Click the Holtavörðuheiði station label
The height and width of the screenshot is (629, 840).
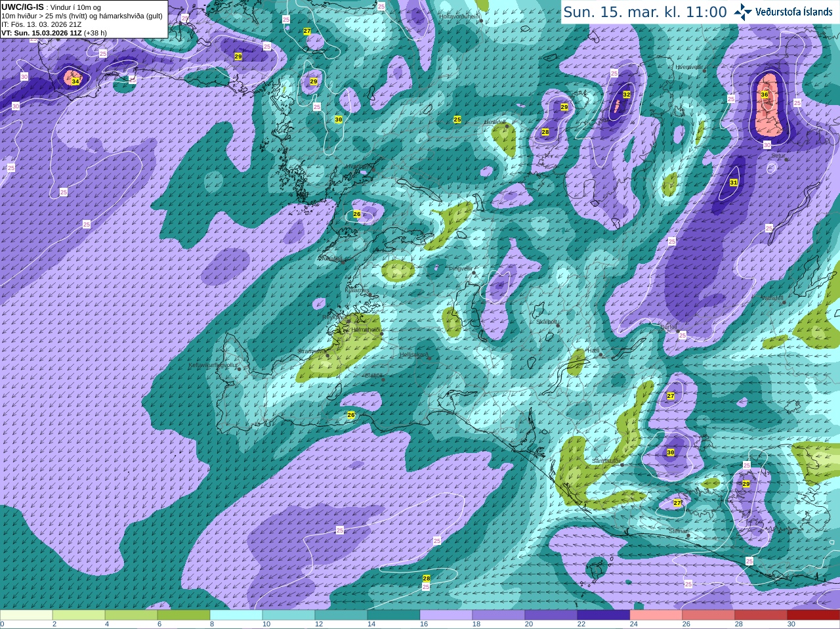click(x=460, y=16)
